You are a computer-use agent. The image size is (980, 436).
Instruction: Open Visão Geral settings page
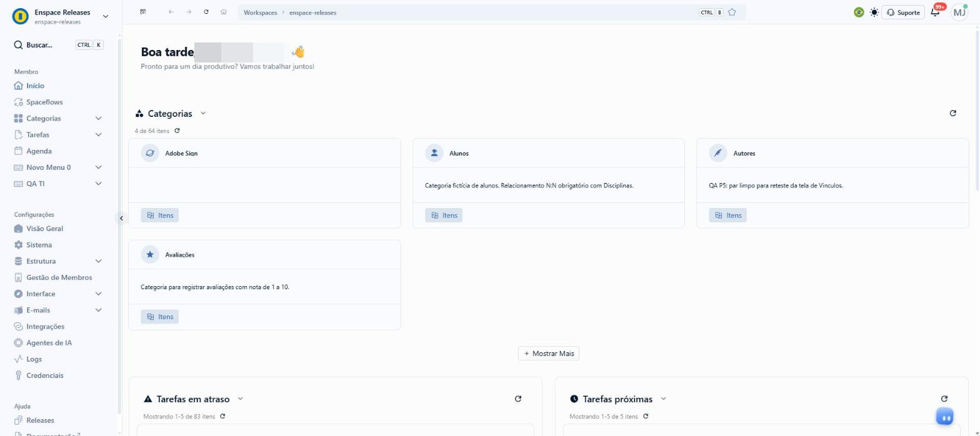pos(44,229)
